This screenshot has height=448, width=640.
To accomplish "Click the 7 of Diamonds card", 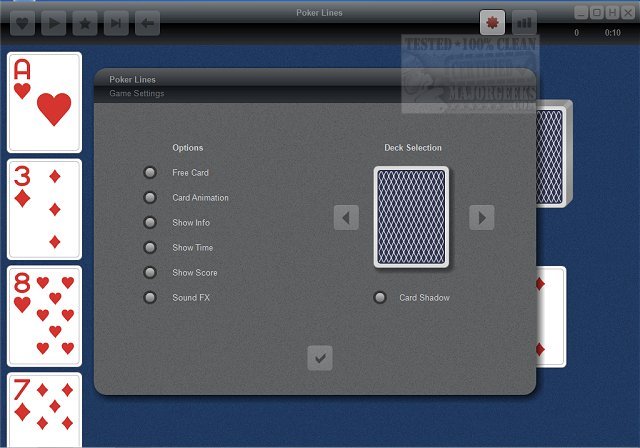I will point(44,410).
